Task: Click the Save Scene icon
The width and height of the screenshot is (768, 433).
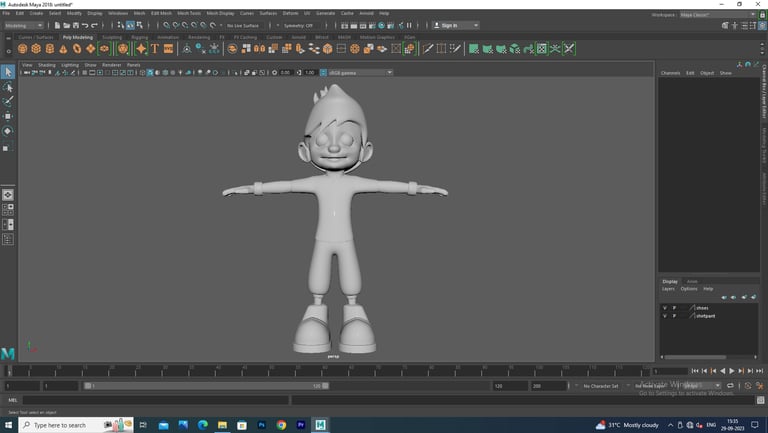Action: tap(76, 25)
